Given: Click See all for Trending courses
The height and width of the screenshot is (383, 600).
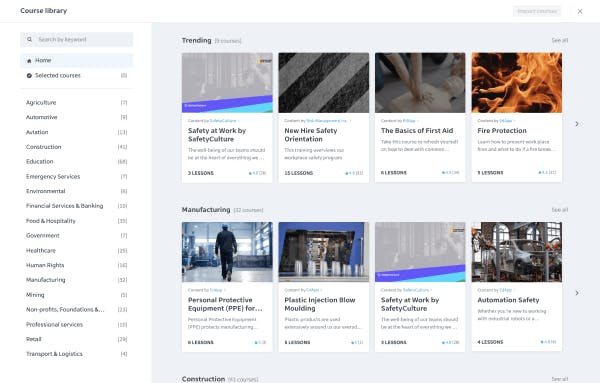Looking at the screenshot, I should coord(560,40).
